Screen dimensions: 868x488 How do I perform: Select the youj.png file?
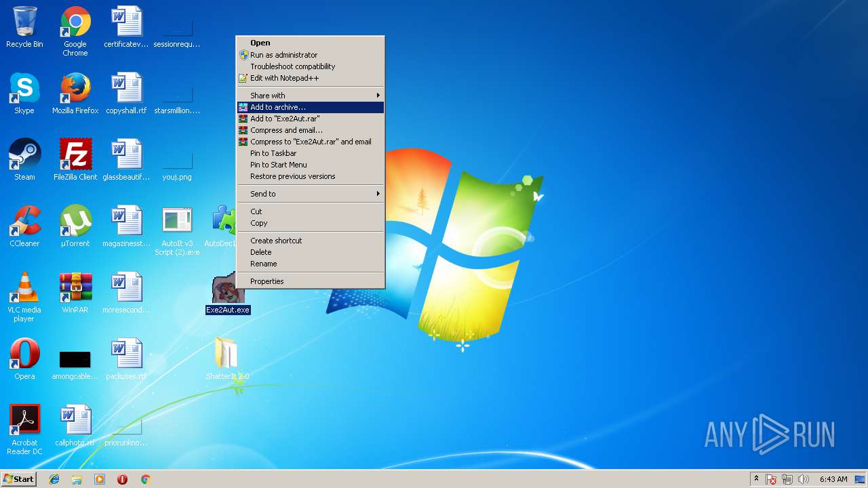click(177, 167)
